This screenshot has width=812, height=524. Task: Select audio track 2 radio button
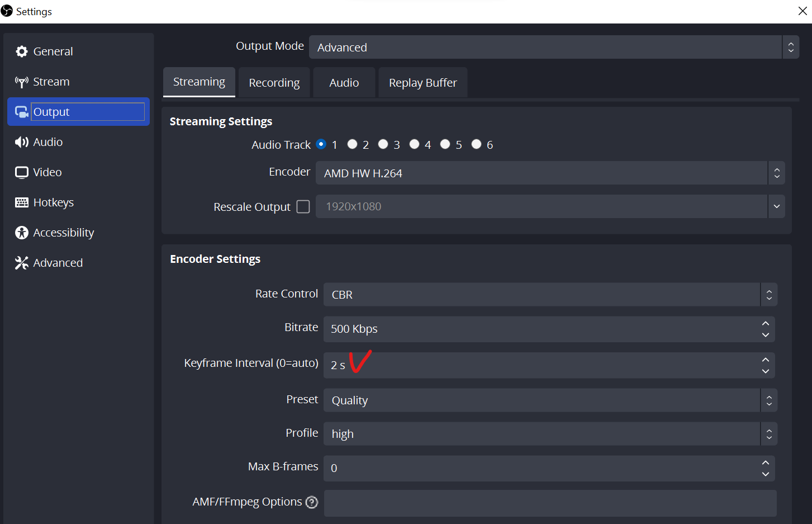[x=352, y=144]
